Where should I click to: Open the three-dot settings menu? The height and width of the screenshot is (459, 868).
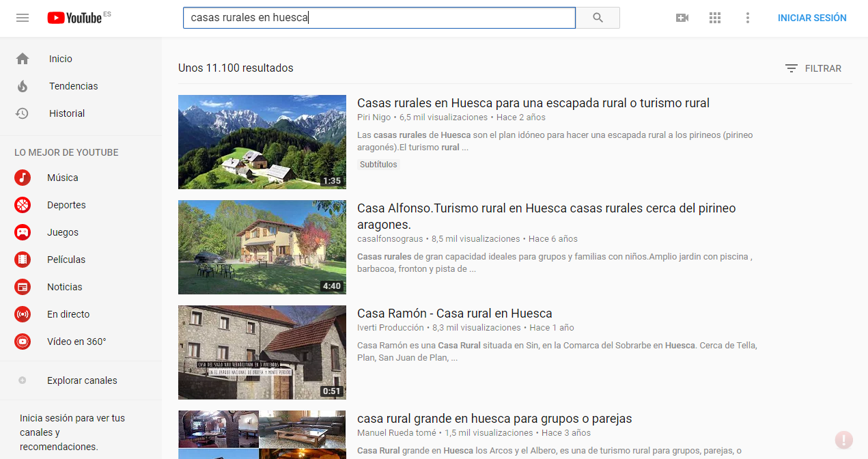pyautogui.click(x=748, y=18)
